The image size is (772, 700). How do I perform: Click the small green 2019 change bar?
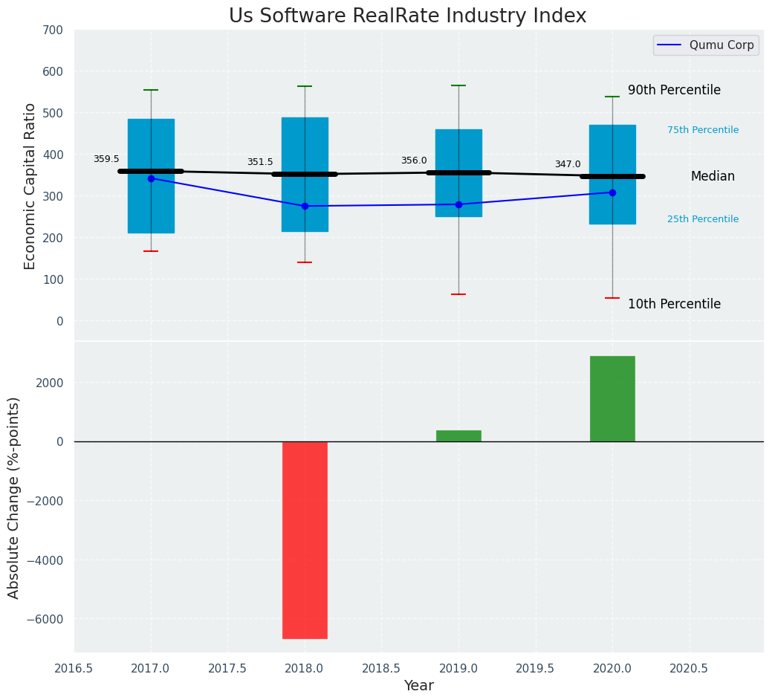pos(458,436)
